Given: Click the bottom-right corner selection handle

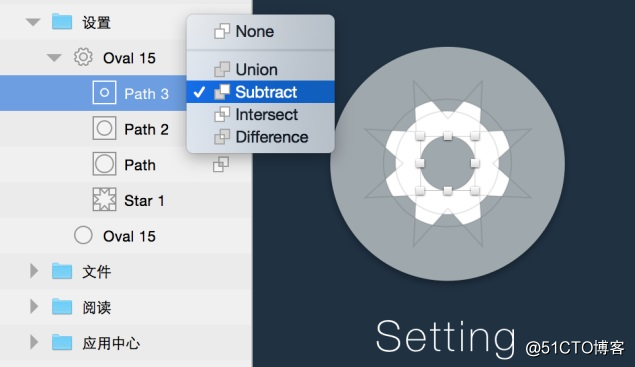Looking at the screenshot, I should click(x=475, y=191).
